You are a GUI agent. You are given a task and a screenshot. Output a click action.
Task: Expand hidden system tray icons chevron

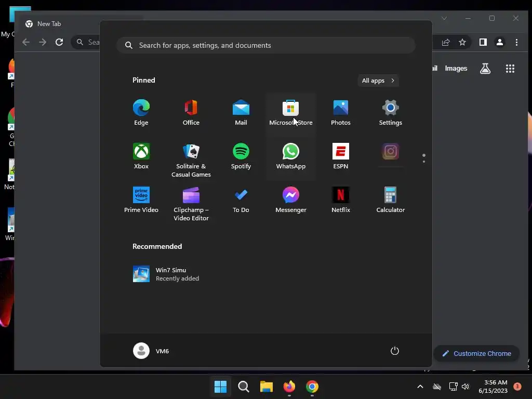(x=420, y=387)
